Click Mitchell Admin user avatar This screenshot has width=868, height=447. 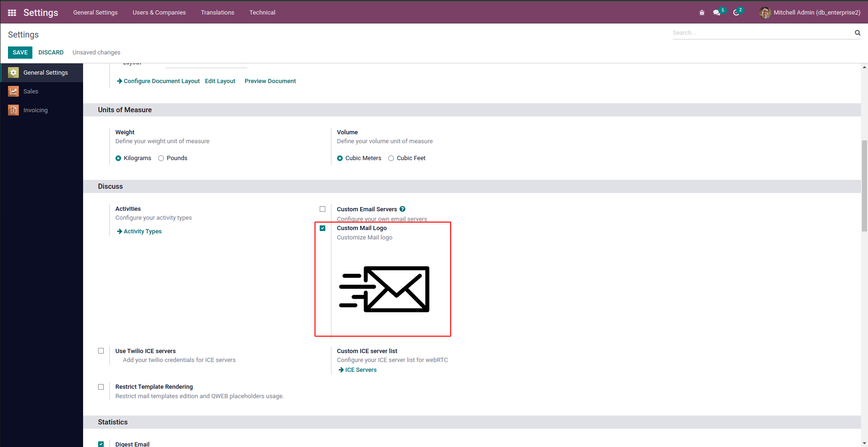pos(765,13)
